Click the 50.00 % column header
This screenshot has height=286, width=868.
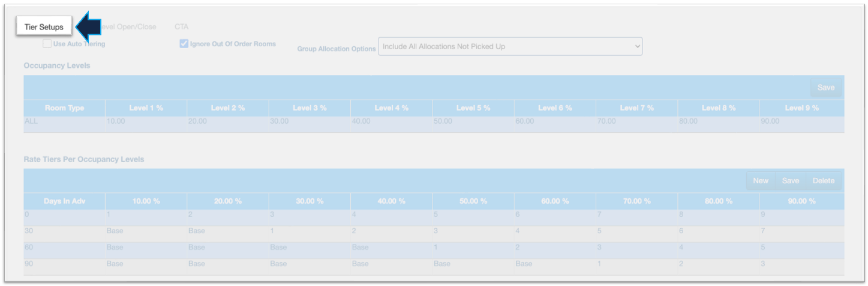[473, 201]
